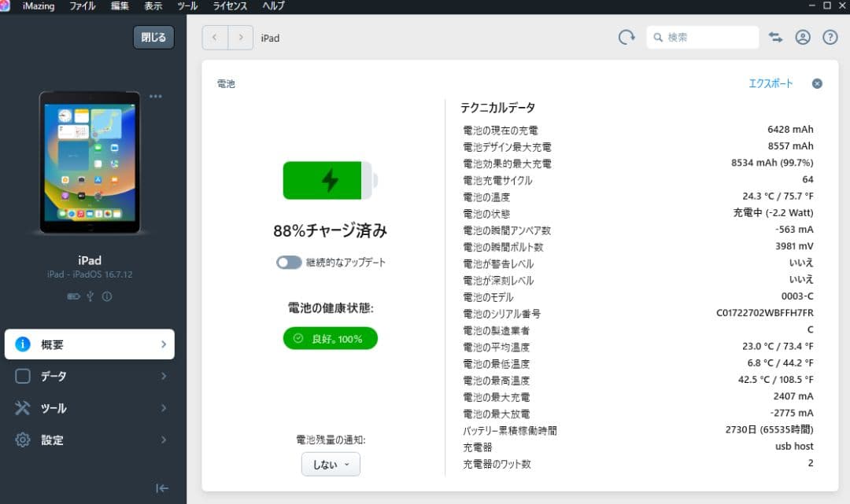Click the iMazing menu item
The image size is (850, 504).
tap(39, 6)
